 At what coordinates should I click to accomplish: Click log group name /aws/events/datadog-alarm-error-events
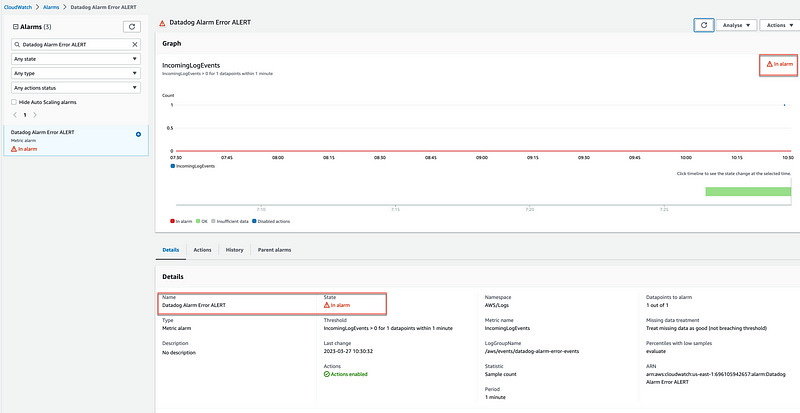click(531, 351)
